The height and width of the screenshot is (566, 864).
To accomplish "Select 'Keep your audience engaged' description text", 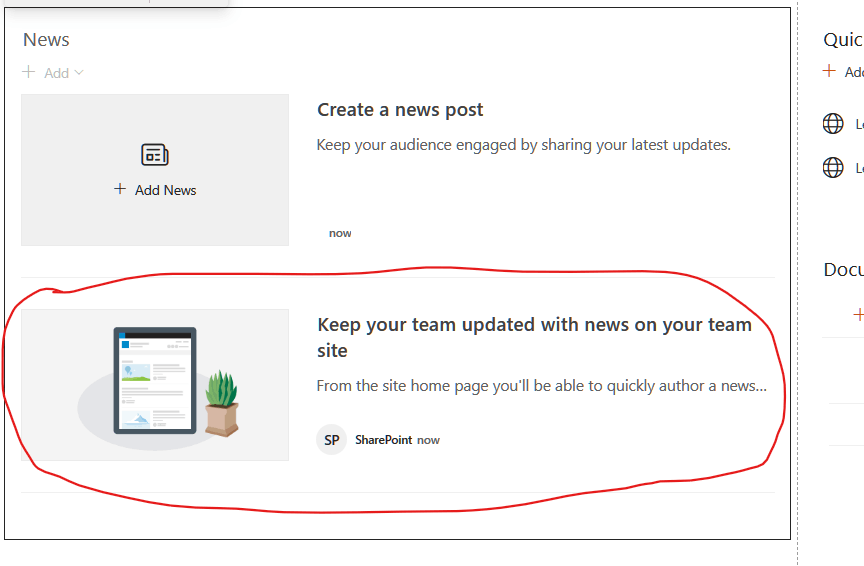I will point(523,145).
